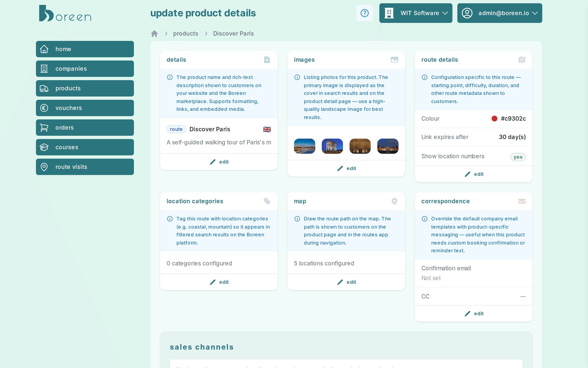
Task: Expand the WIT Software company dropdown
Action: pos(415,13)
